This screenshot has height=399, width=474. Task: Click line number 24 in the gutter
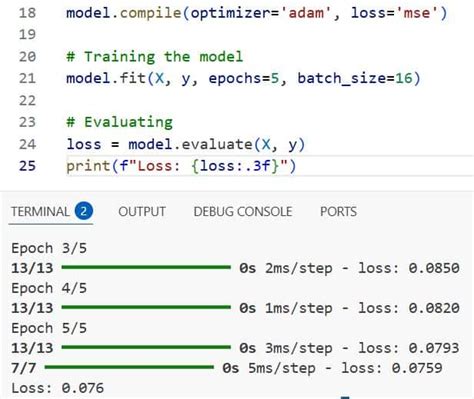(x=27, y=144)
